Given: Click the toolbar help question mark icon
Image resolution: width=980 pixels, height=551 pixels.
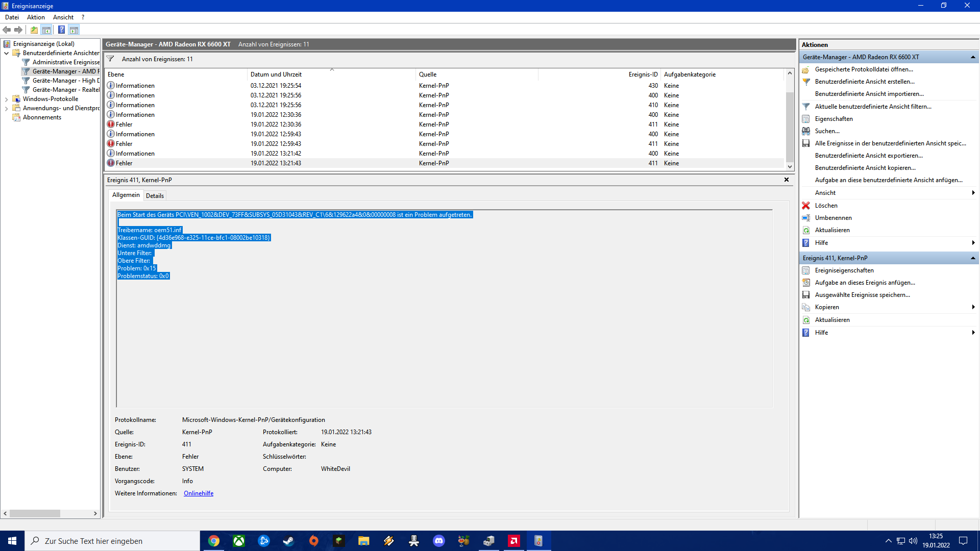Looking at the screenshot, I should point(61,30).
